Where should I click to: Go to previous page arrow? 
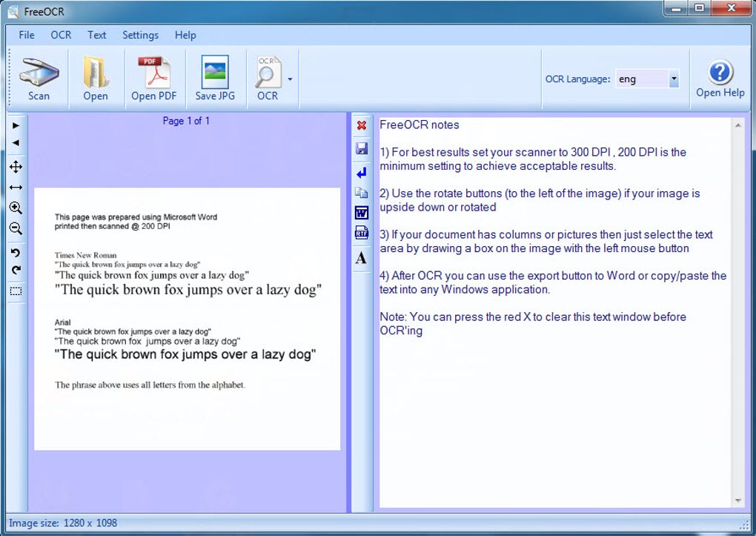click(16, 143)
